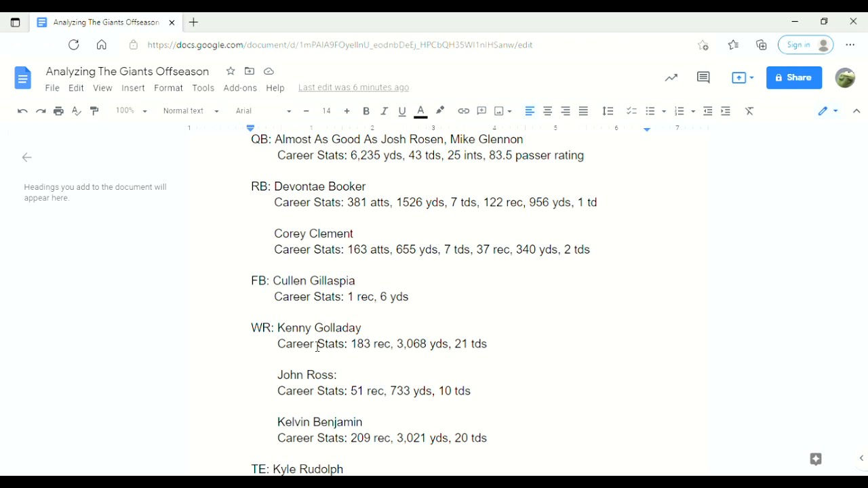The width and height of the screenshot is (868, 488).
Task: Toggle Underline formatting
Action: [x=402, y=111]
